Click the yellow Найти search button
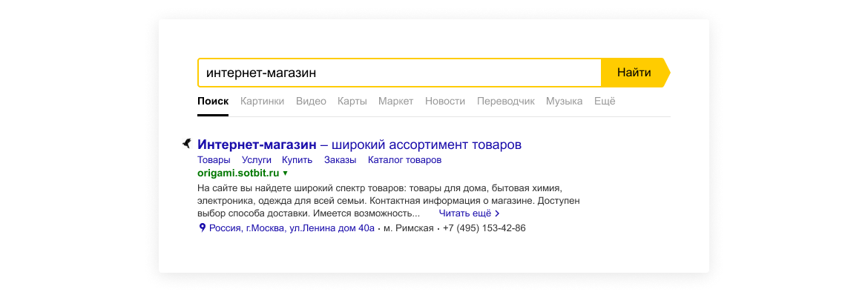Viewport: 868px width, 292px height. click(635, 73)
